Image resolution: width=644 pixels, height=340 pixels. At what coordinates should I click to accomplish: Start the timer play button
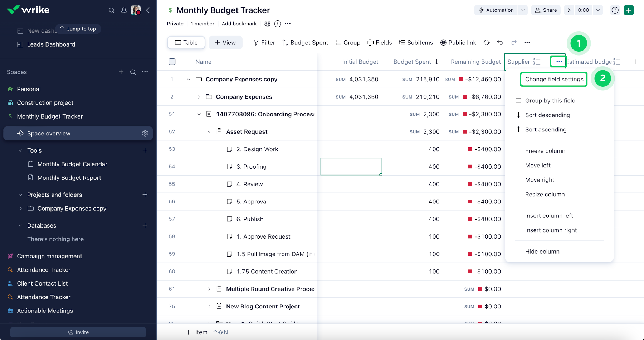[x=569, y=10]
